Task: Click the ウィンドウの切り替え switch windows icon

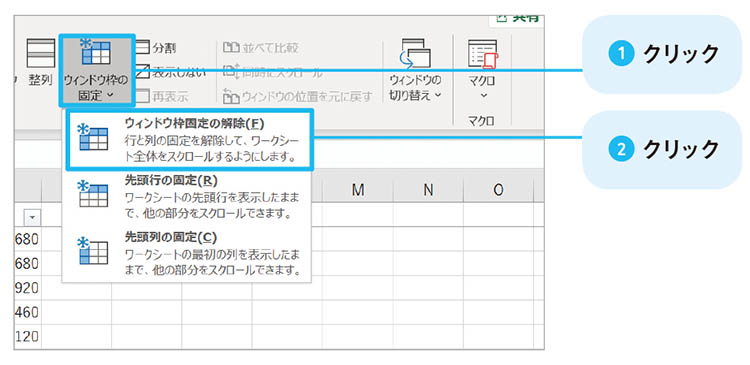Action: click(x=415, y=53)
